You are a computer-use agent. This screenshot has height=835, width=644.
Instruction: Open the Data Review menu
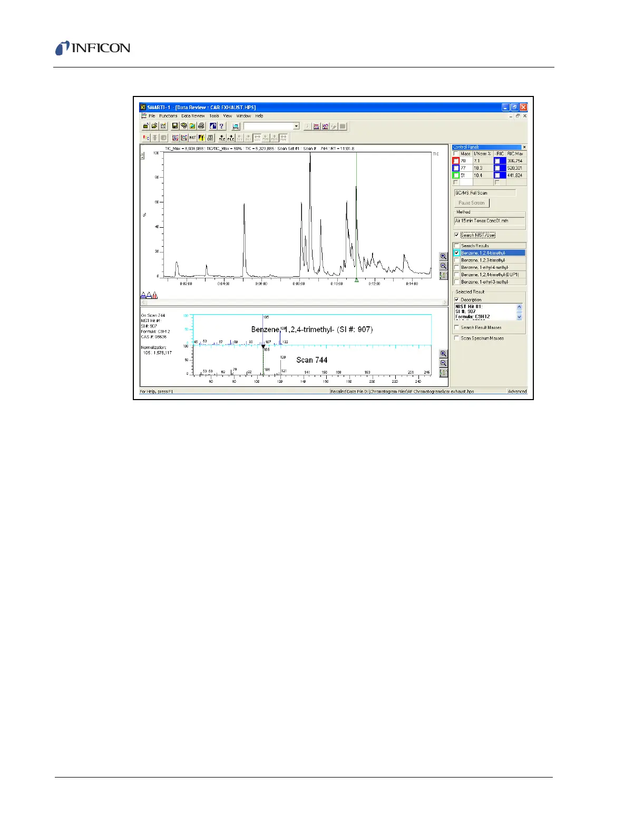(x=193, y=116)
